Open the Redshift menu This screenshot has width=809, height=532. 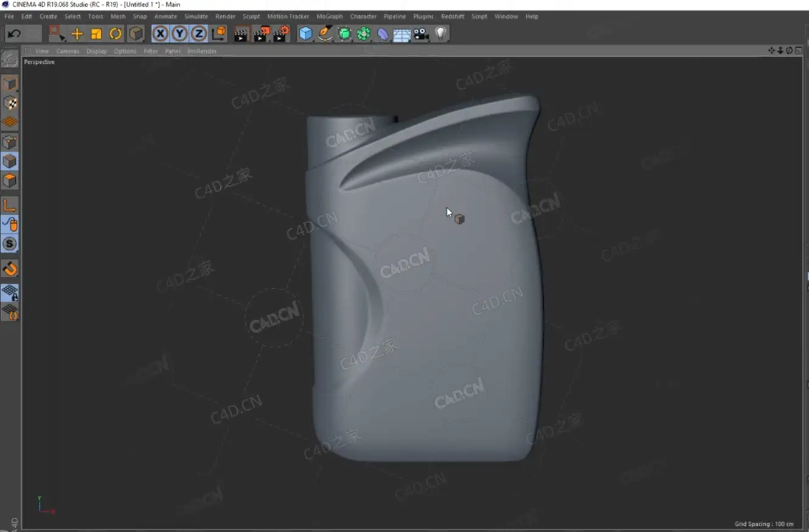coord(453,16)
